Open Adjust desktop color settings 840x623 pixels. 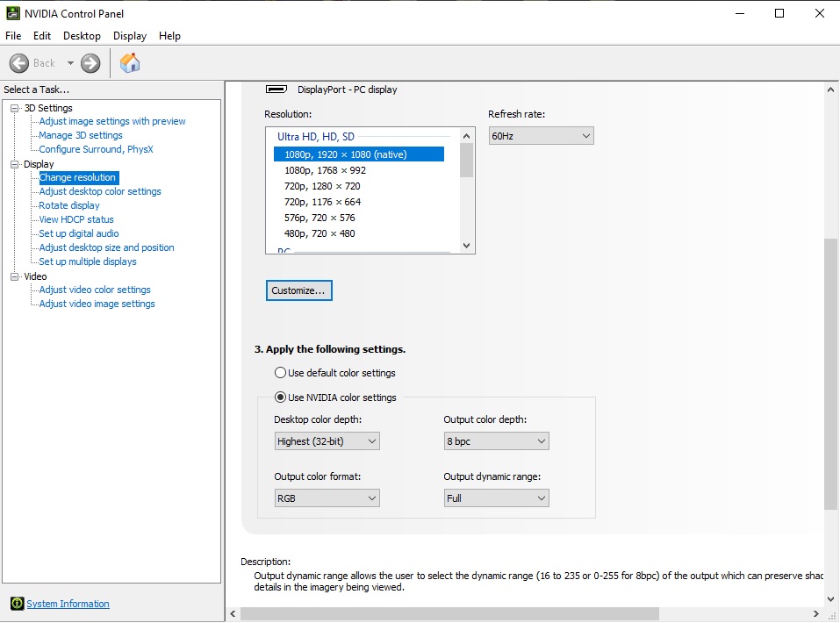[100, 191]
